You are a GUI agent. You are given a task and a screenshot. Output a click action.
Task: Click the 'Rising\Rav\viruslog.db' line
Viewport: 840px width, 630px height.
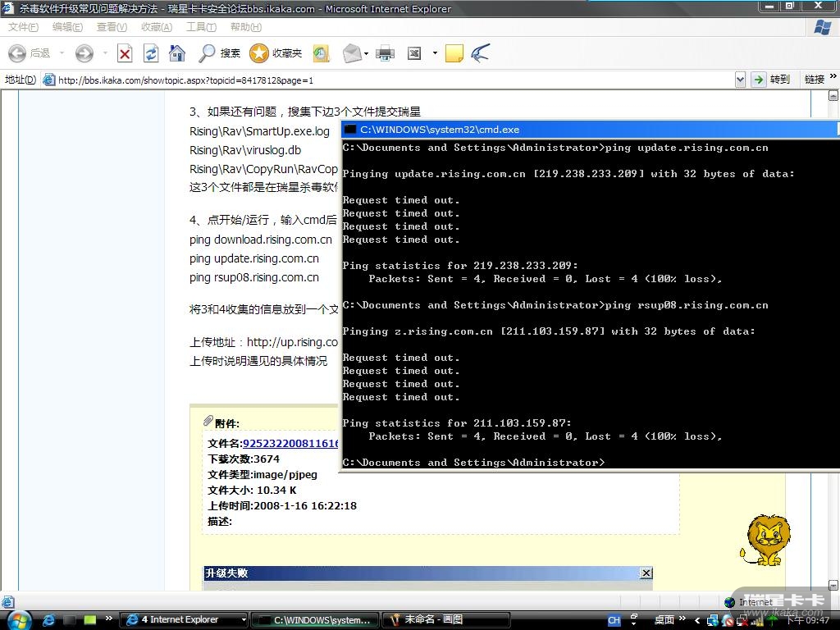pyautogui.click(x=244, y=150)
